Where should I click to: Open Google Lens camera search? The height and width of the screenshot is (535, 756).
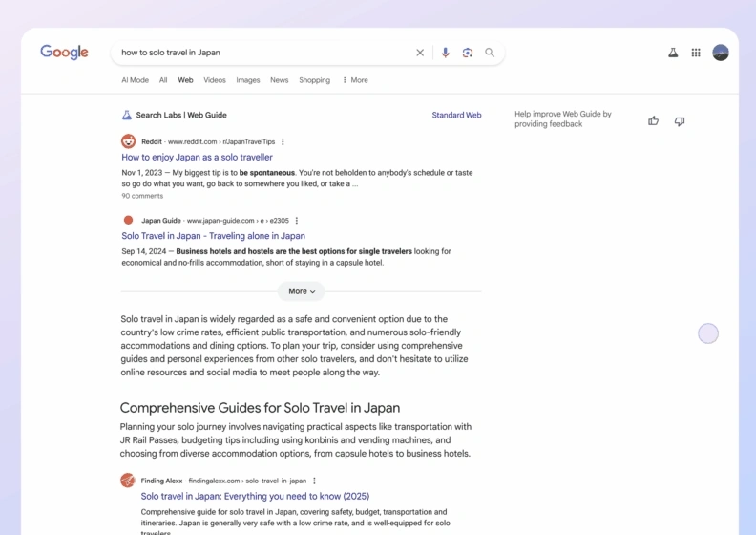(467, 53)
